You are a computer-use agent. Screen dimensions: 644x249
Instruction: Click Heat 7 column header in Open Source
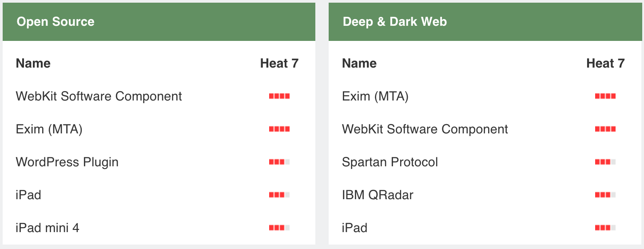279,64
